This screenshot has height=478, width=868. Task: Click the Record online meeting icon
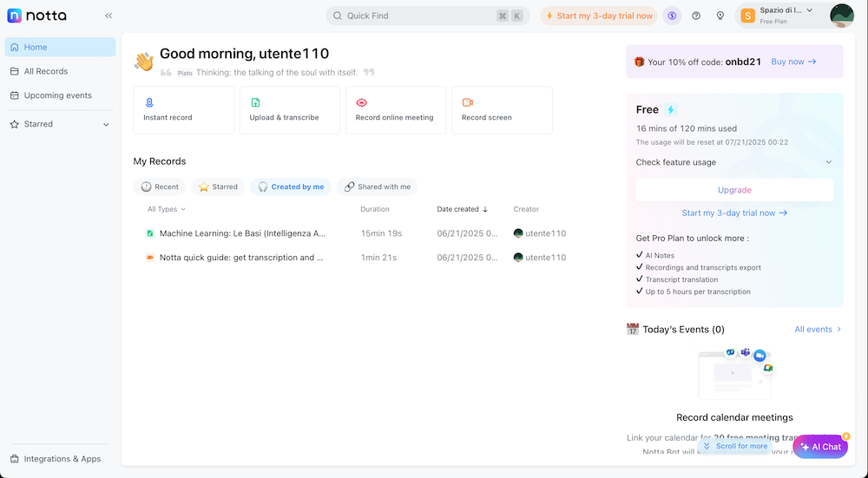coord(361,102)
